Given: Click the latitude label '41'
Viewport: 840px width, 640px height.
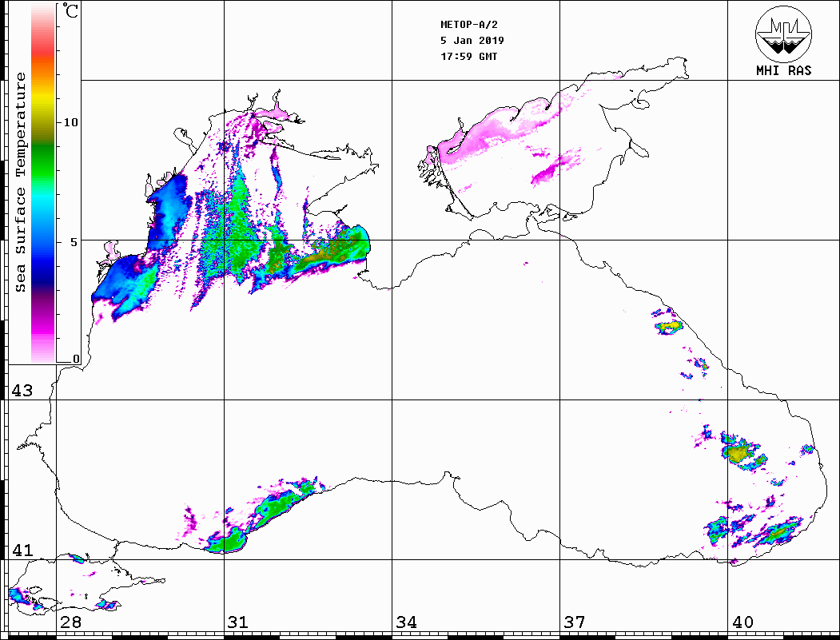Looking at the screenshot, I should [x=22, y=551].
